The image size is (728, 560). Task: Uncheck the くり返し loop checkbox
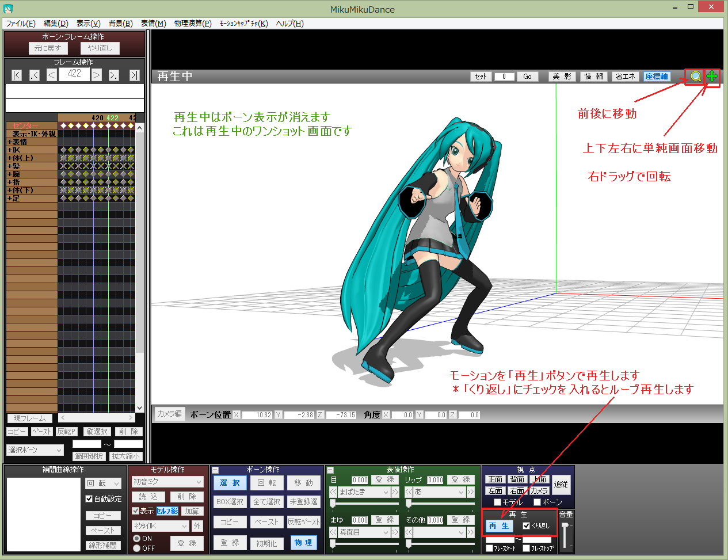526,525
